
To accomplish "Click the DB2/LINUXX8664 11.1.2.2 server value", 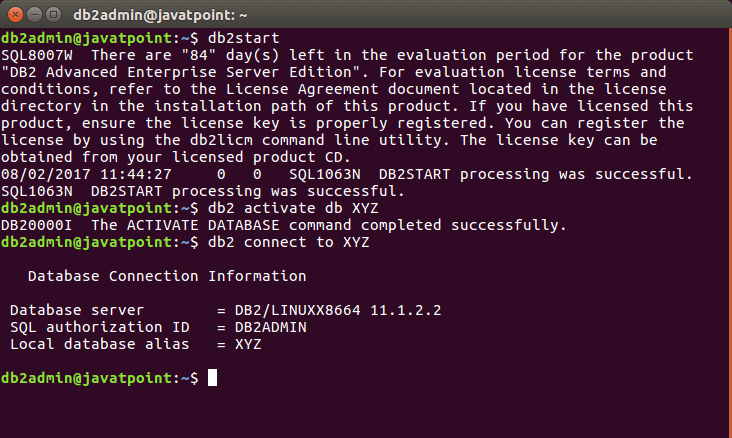I will (x=338, y=310).
